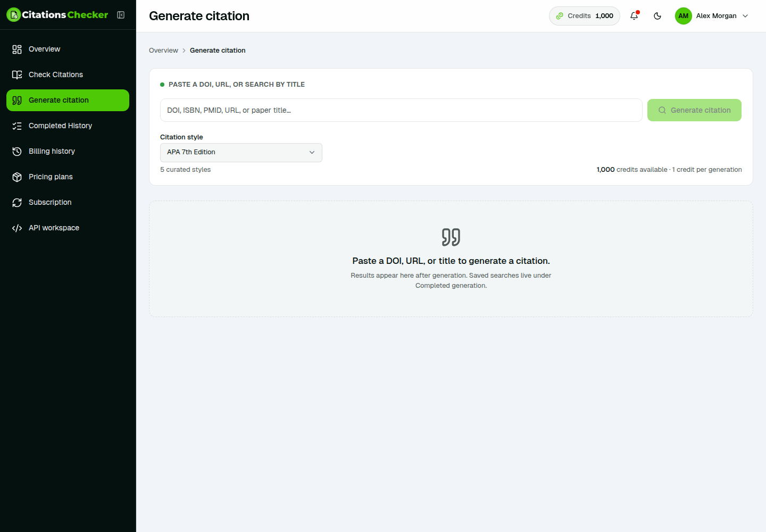Click the Check Citations book icon
766x532 pixels.
(x=17, y=75)
